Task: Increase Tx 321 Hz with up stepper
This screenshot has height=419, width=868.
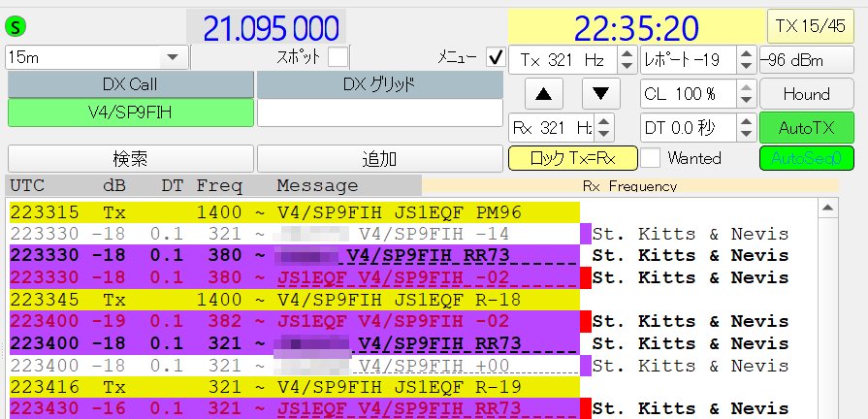Action: 627,53
